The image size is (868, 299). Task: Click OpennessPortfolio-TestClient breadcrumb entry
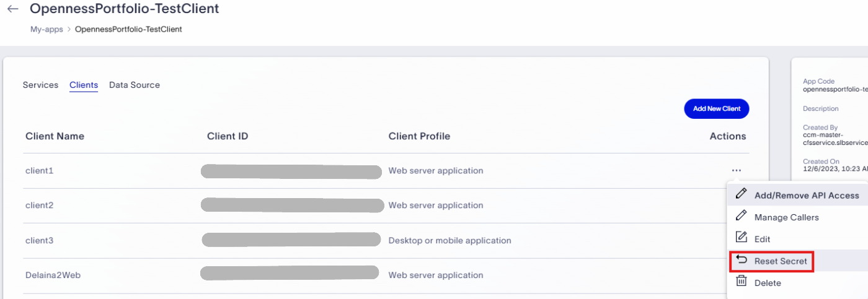(128, 29)
